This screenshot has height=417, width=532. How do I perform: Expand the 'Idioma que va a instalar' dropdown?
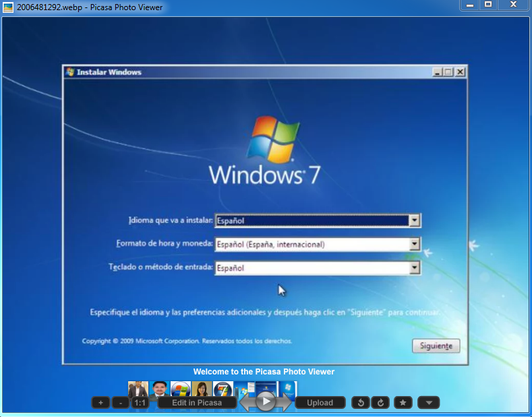[414, 221]
